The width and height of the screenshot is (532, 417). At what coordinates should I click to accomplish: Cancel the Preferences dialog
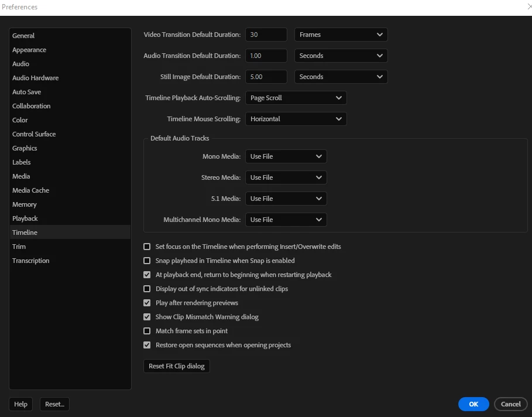coord(510,404)
